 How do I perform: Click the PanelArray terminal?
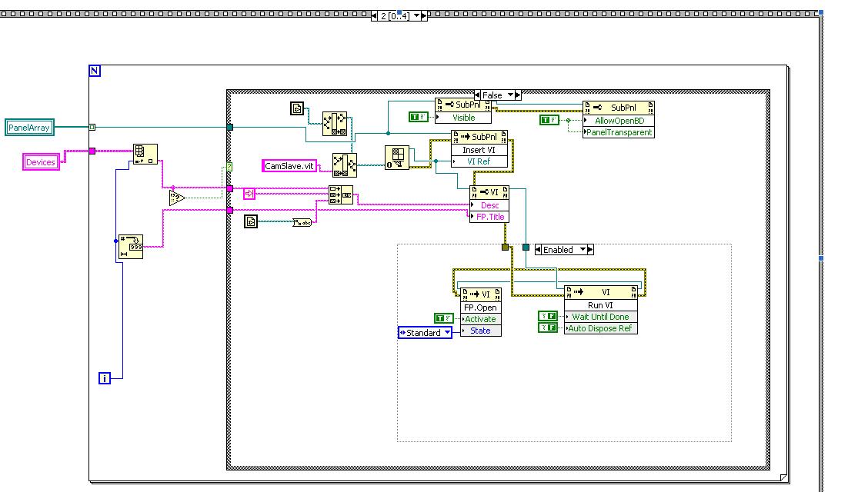coord(29,127)
